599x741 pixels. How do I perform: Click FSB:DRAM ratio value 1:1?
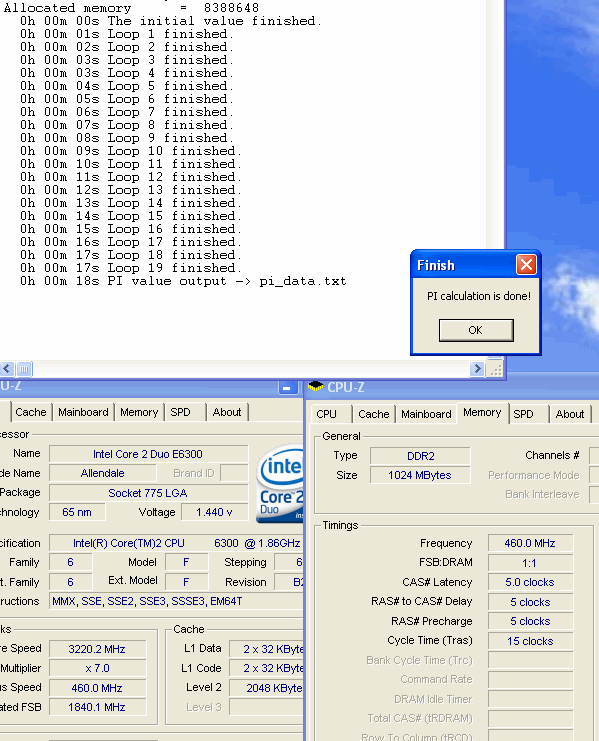530,563
